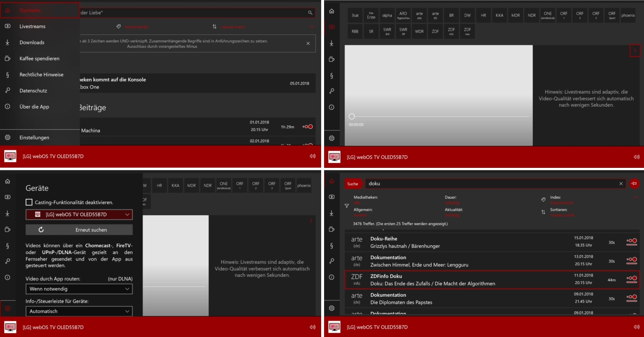The image size is (644, 337).
Task: Click the sort arrows icon in the expanded-menu view
Action: pyautogui.click(x=215, y=27)
